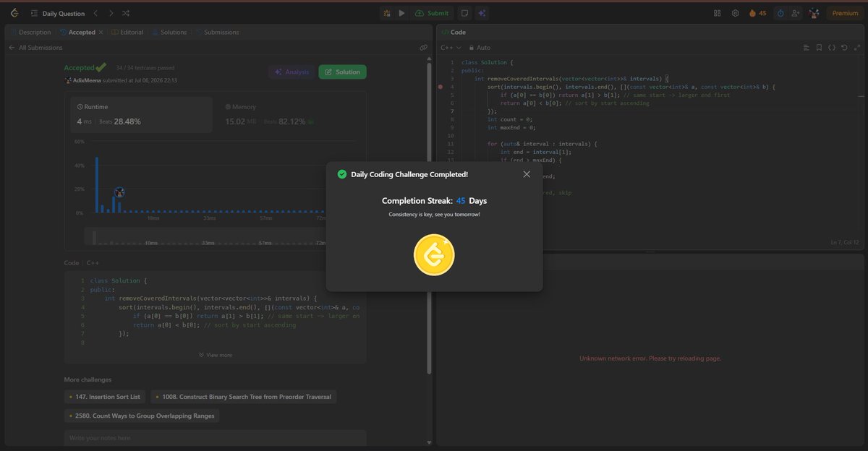The width and height of the screenshot is (868, 451).
Task: Submit the solution
Action: [432, 13]
